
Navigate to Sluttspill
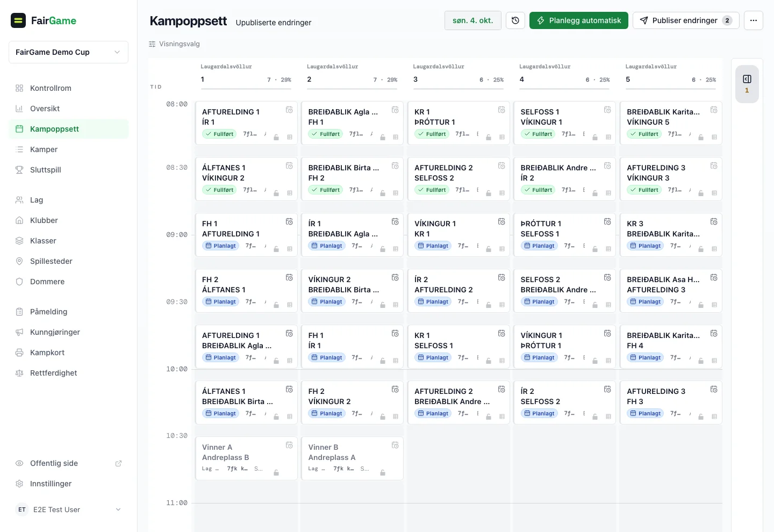pos(68,170)
